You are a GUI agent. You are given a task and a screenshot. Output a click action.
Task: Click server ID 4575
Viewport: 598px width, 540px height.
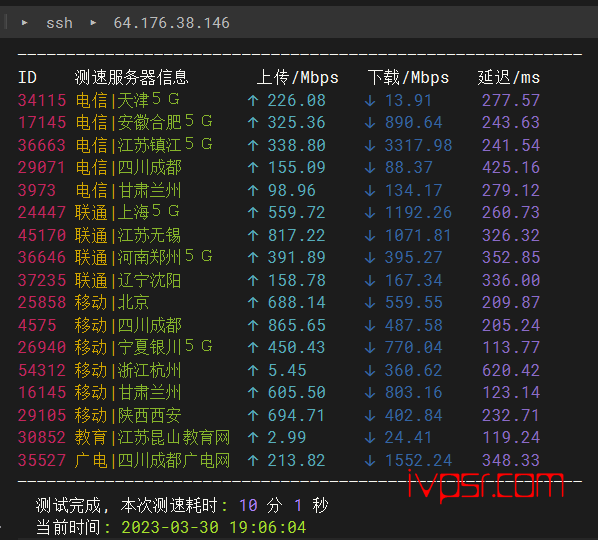coord(37,325)
